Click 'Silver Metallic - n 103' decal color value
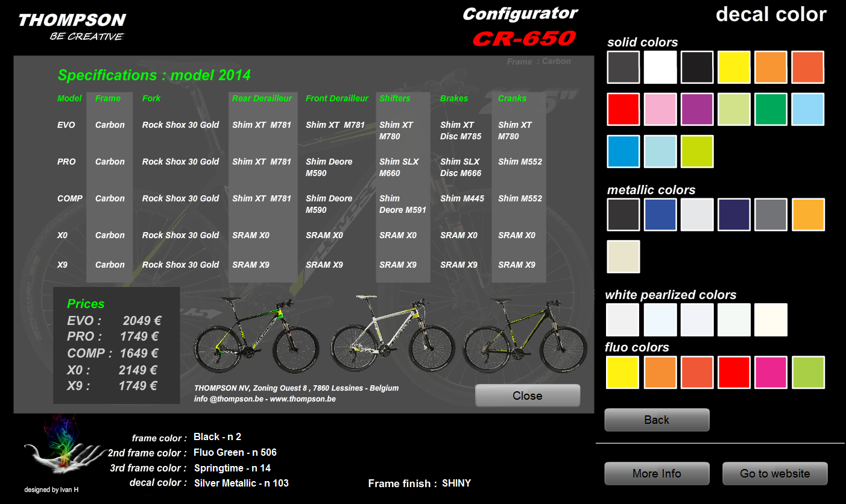The image size is (846, 504). click(x=241, y=483)
